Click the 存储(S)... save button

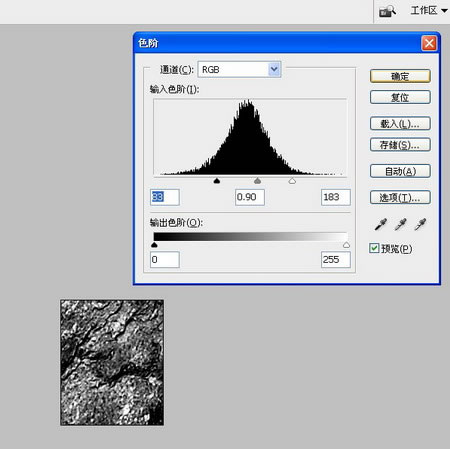tap(400, 145)
